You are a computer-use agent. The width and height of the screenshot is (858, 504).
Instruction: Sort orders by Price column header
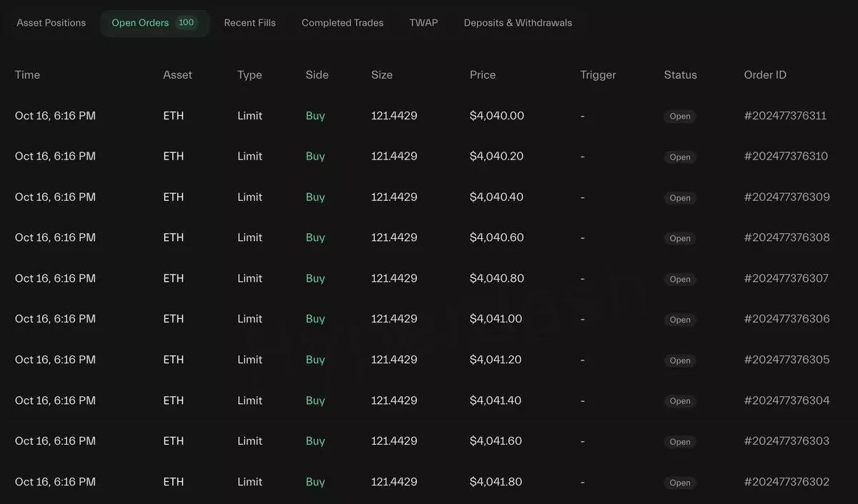[483, 75]
